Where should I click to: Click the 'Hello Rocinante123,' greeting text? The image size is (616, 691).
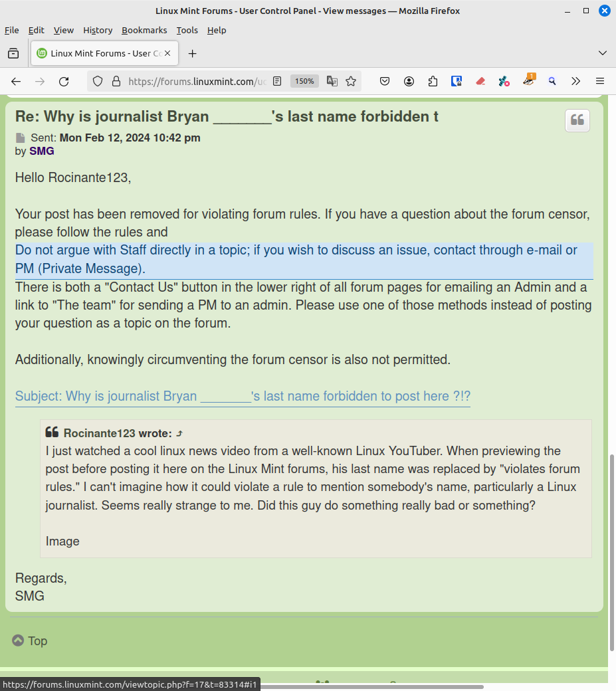[x=73, y=177]
